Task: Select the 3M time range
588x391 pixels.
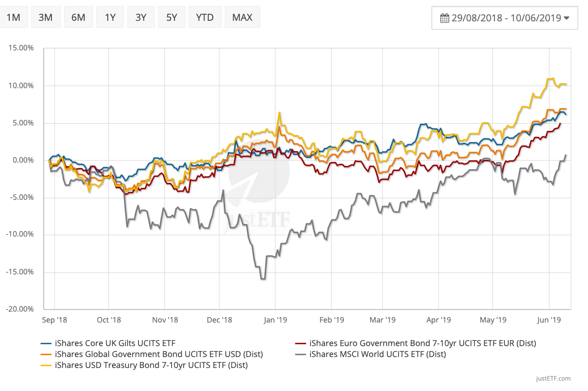Action: click(45, 17)
